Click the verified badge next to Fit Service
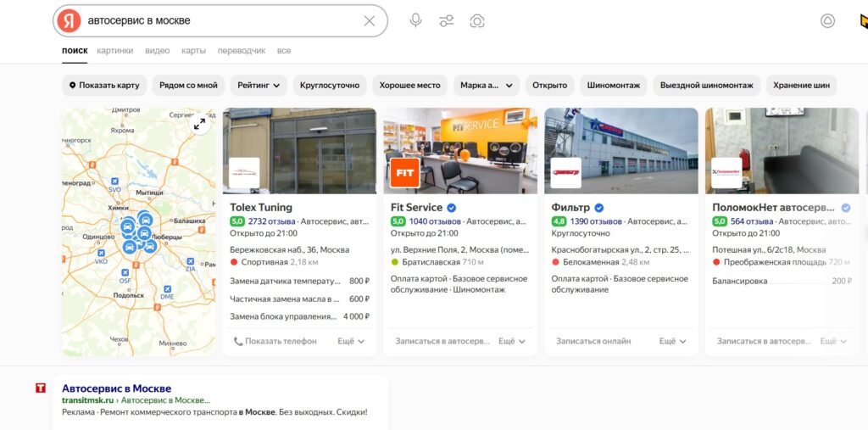Viewport: 868px width, 430px height. pyautogui.click(x=451, y=208)
